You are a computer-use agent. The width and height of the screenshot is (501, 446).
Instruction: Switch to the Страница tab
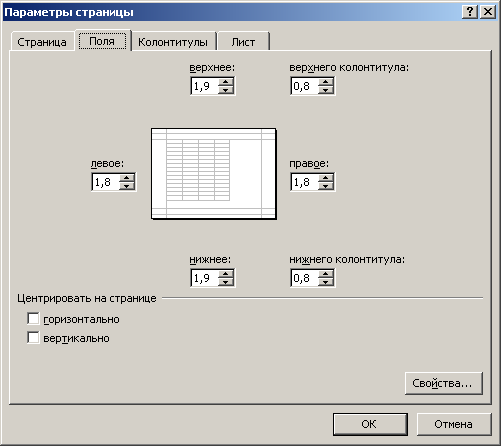[x=42, y=42]
